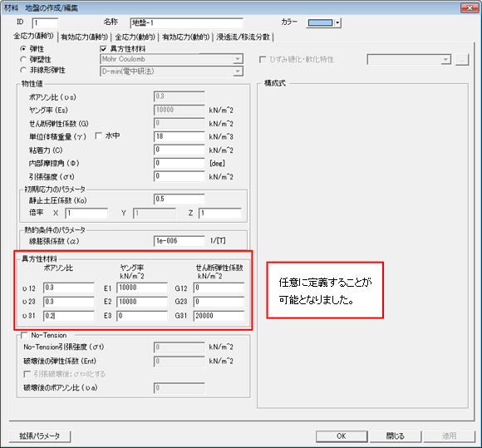Viewport: 482px width, 448px height.
Task: Open the 拡張パラメータ button
Action: coord(40,436)
